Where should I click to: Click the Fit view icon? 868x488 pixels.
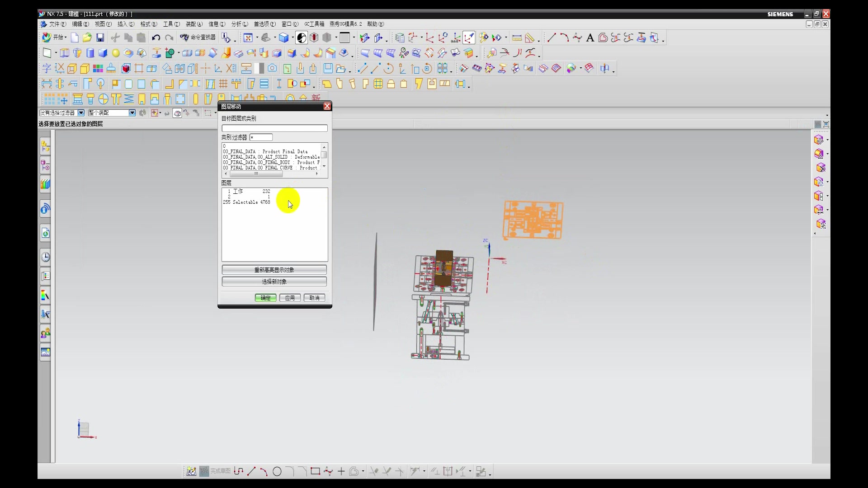coord(248,38)
